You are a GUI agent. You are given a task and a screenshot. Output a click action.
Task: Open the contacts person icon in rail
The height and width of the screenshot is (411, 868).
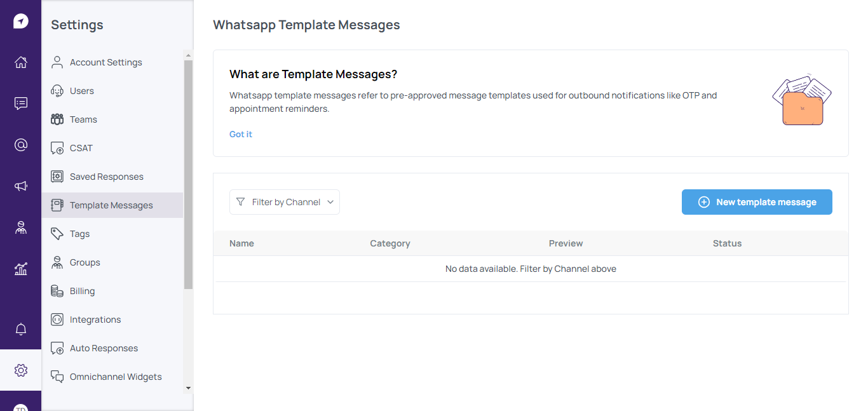[x=21, y=227]
